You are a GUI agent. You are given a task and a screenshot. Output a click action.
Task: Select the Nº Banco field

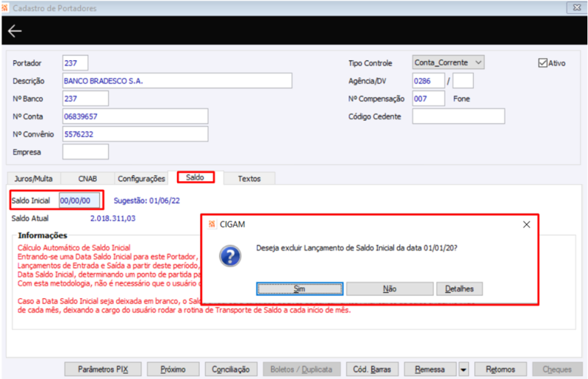(85, 99)
